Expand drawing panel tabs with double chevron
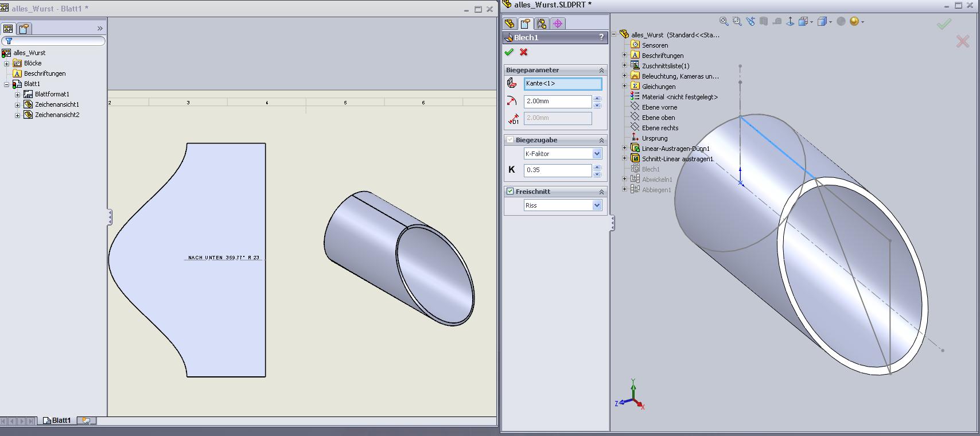Screen dimensions: 980x436 tap(100, 28)
